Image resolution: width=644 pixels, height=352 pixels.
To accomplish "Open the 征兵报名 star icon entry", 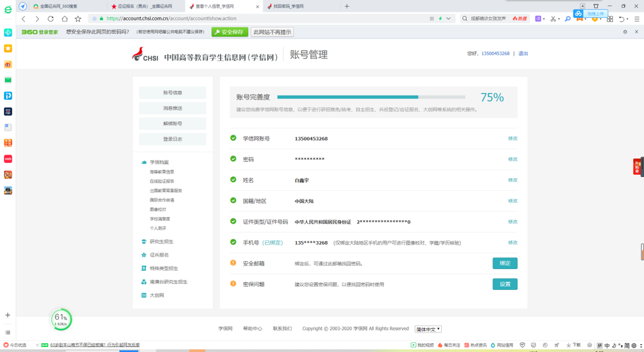I will 144,255.
